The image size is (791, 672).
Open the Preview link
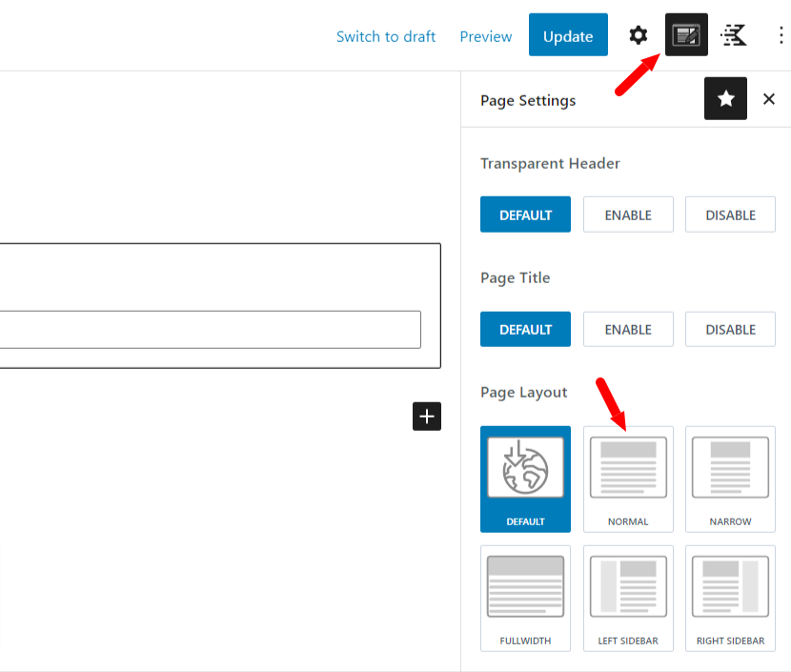486,36
